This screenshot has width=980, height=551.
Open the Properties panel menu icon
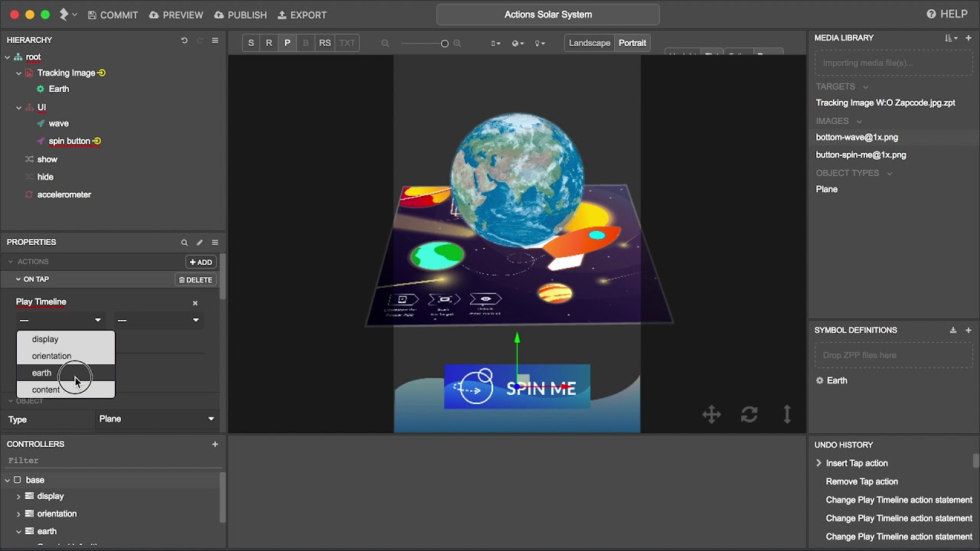215,243
